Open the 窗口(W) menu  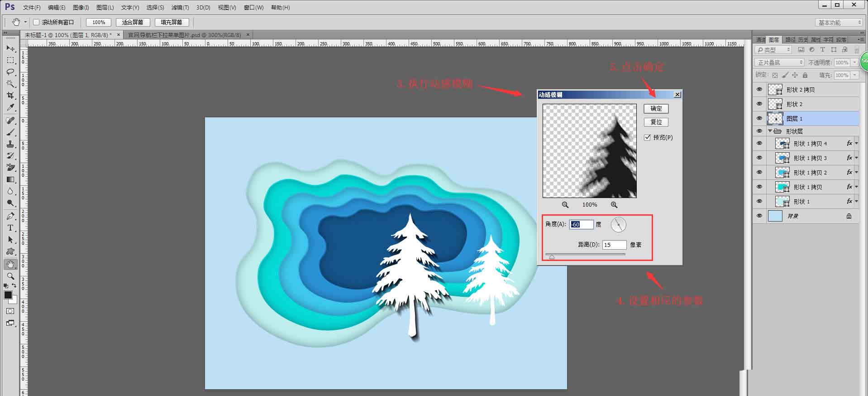tap(253, 8)
